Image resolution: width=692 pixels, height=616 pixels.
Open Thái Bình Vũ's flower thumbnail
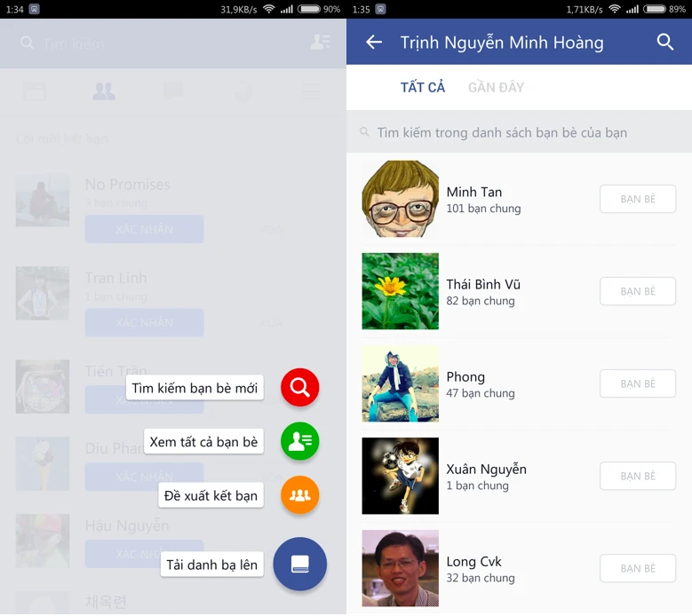(x=401, y=291)
